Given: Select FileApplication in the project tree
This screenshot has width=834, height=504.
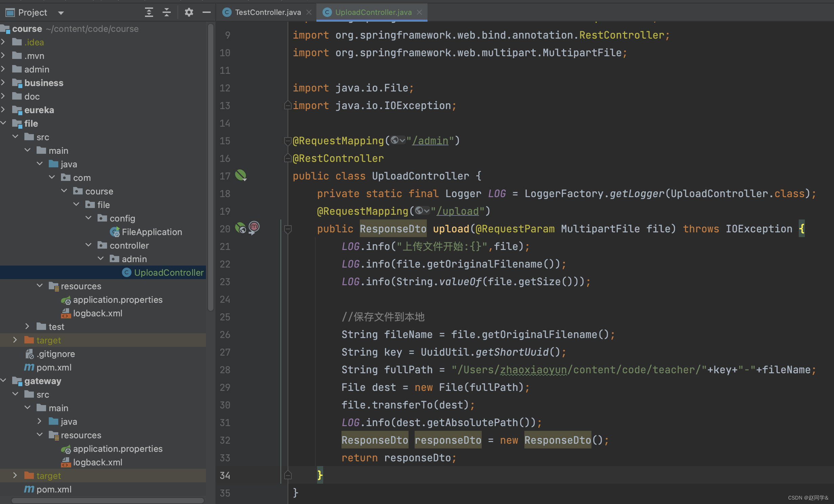Looking at the screenshot, I should tap(151, 232).
